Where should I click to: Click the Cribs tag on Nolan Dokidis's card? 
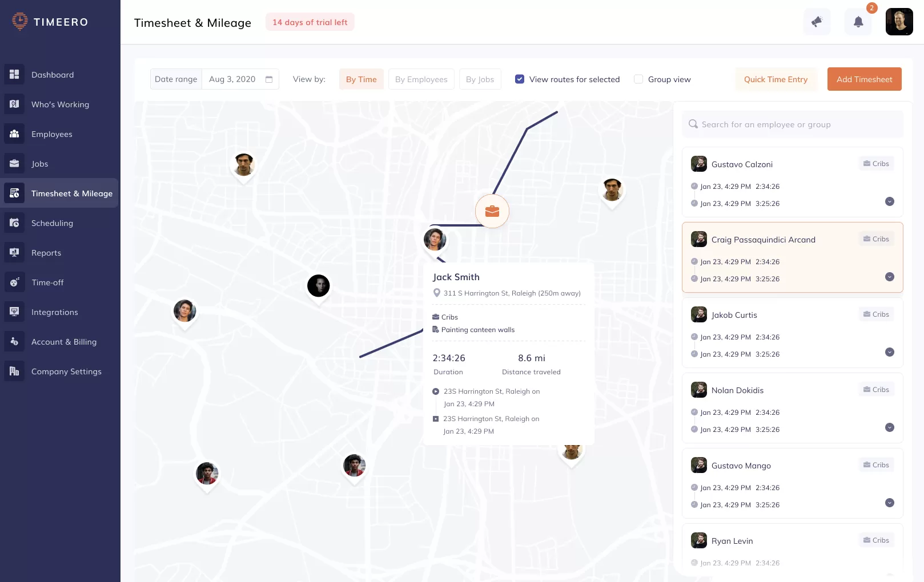(x=876, y=390)
